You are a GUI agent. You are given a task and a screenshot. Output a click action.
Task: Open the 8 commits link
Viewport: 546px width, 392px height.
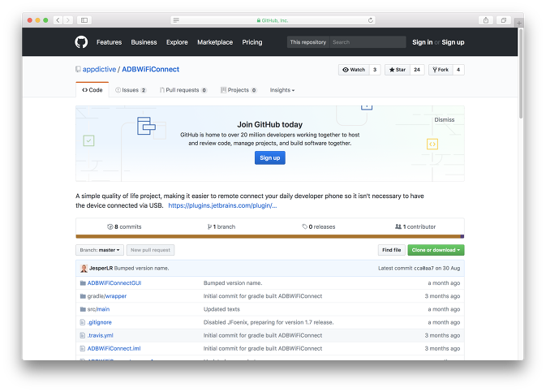point(124,226)
